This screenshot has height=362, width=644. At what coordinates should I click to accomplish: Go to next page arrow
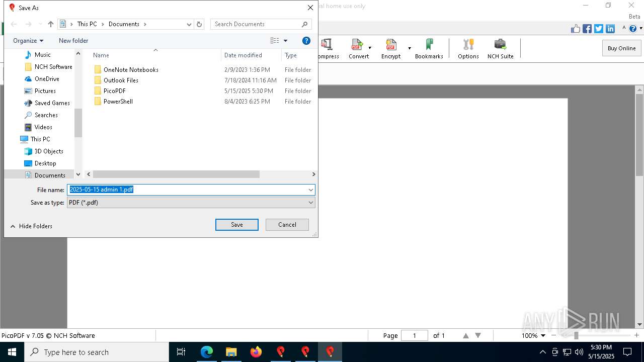pyautogui.click(x=478, y=335)
